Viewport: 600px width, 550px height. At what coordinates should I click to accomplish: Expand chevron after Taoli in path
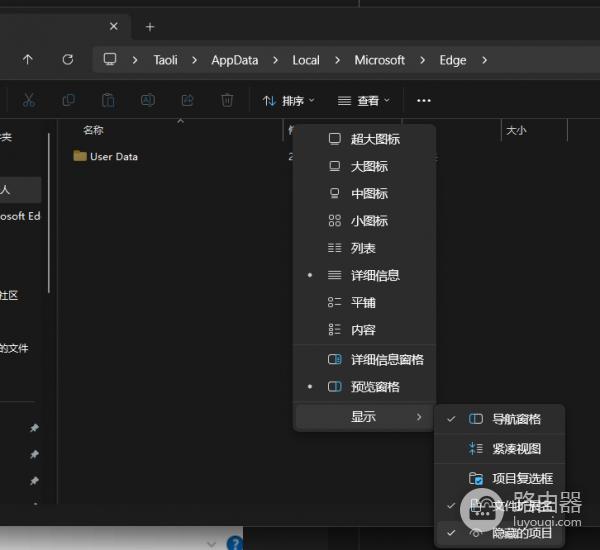(194, 60)
